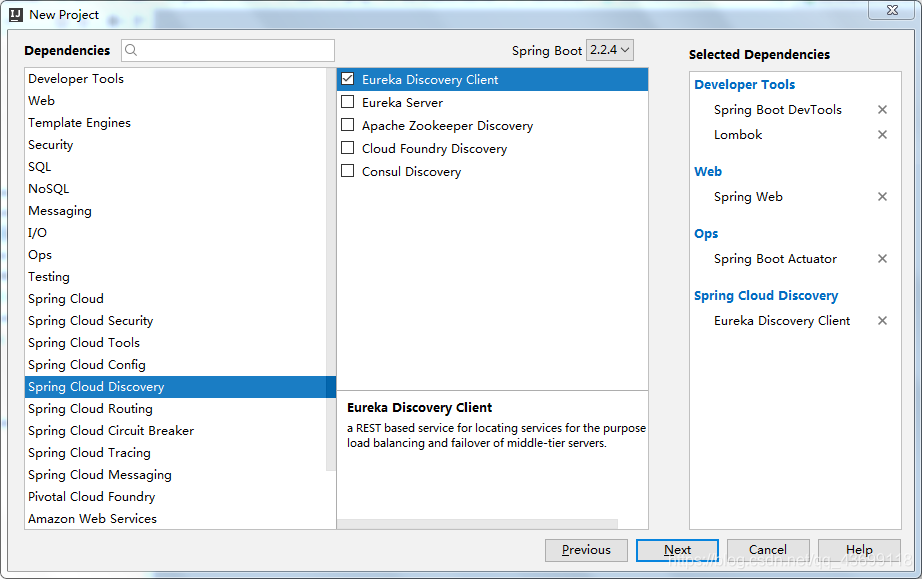Viewport: 922px width, 579px height.
Task: Choose the Security category
Action: click(x=176, y=145)
